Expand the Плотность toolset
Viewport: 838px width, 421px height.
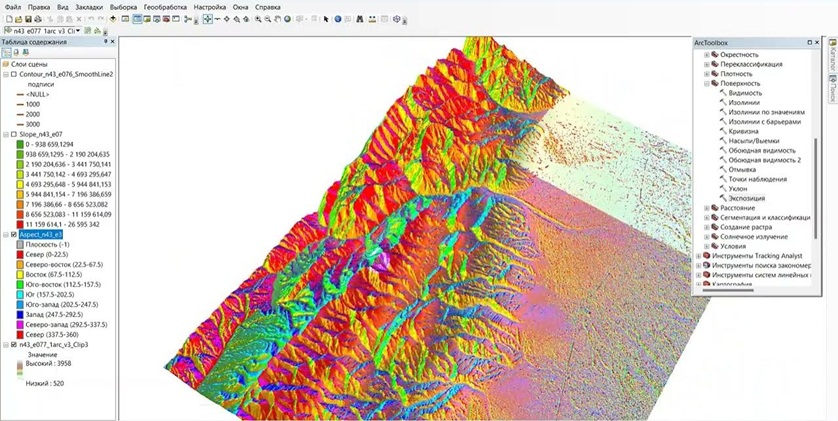tap(707, 74)
